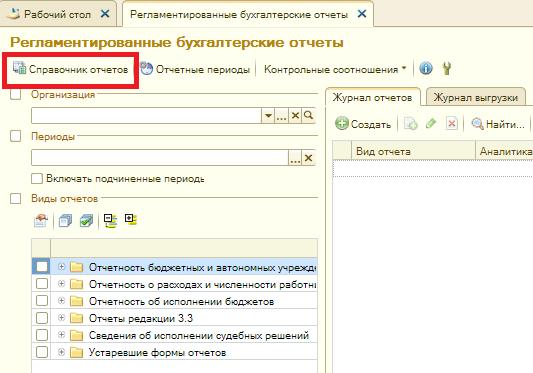This screenshot has height=373, width=533.
Task: Clear the Организация field with X
Action: click(x=295, y=116)
